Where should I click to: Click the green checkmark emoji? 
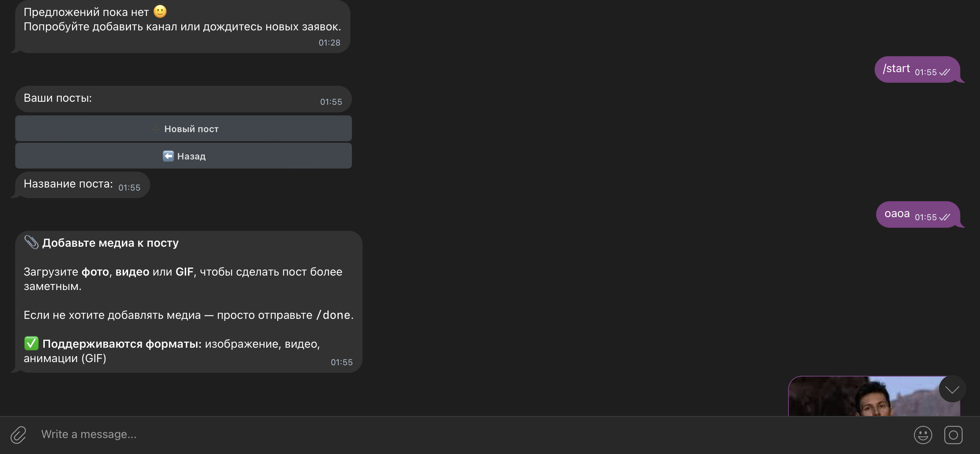coord(31,343)
